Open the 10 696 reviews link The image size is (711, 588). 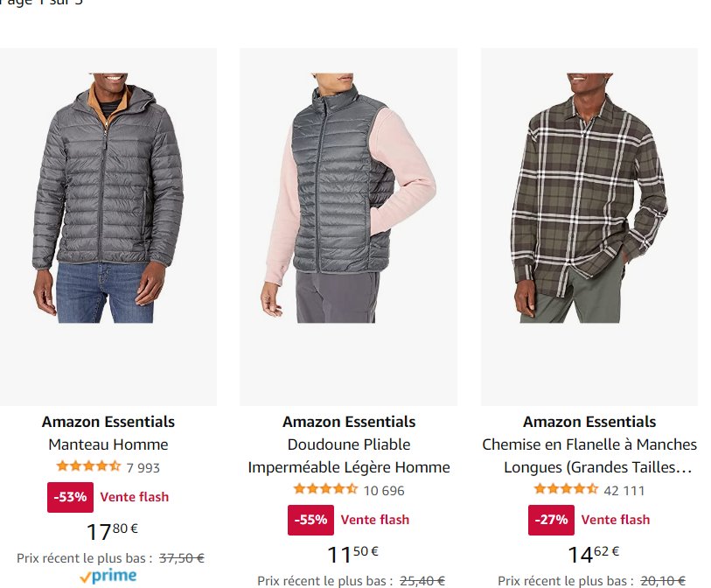[x=384, y=491]
